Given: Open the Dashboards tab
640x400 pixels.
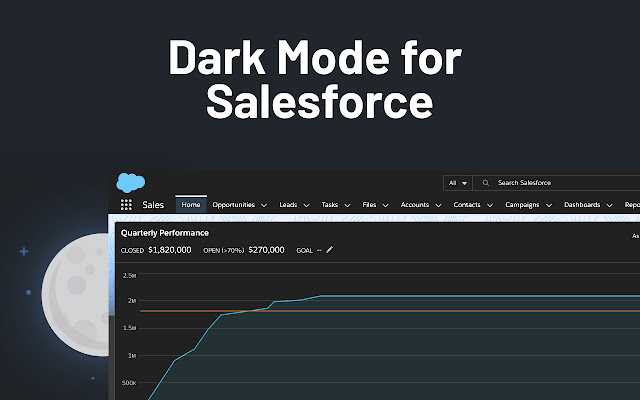Looking at the screenshot, I should [x=582, y=205].
